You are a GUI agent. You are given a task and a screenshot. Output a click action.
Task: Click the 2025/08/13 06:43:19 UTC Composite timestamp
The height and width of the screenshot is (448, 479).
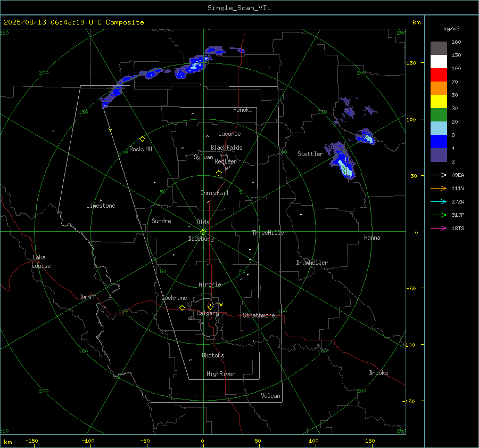coord(73,22)
